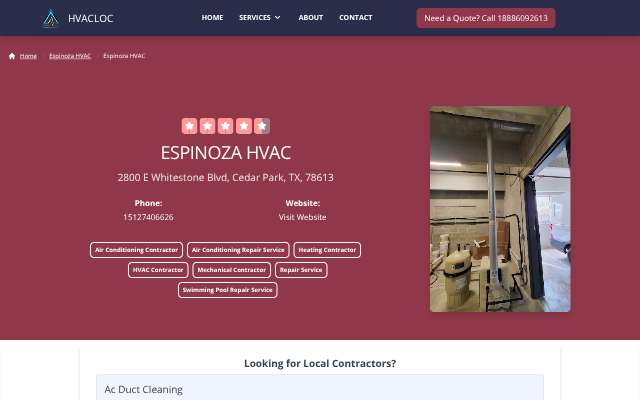The width and height of the screenshot is (640, 400).
Task: Select the HVAC Contractor tag
Action: pos(158,270)
